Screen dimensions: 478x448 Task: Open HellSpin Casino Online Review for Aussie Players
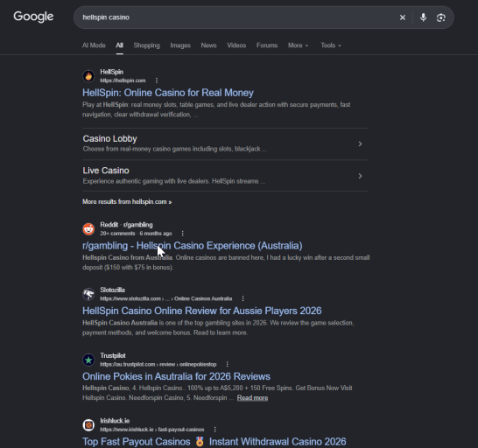pyautogui.click(x=202, y=311)
